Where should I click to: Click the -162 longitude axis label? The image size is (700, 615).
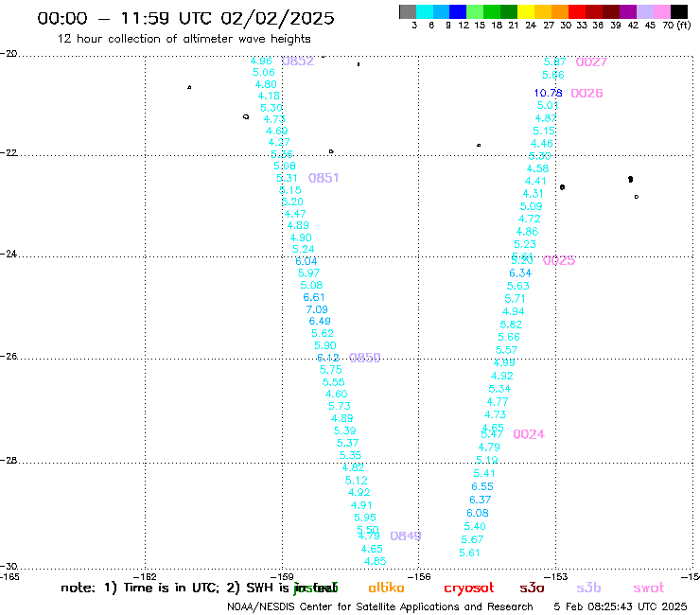coord(145,576)
